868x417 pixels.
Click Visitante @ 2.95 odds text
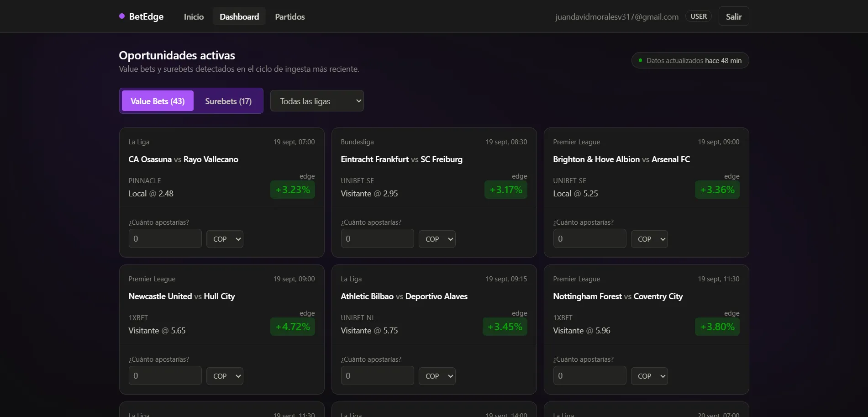coord(369,194)
